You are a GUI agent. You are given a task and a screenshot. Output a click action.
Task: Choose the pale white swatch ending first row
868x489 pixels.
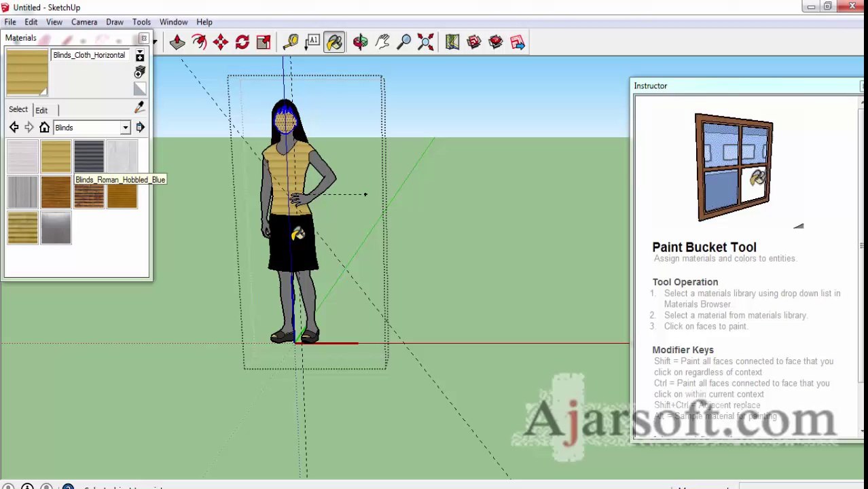point(122,156)
